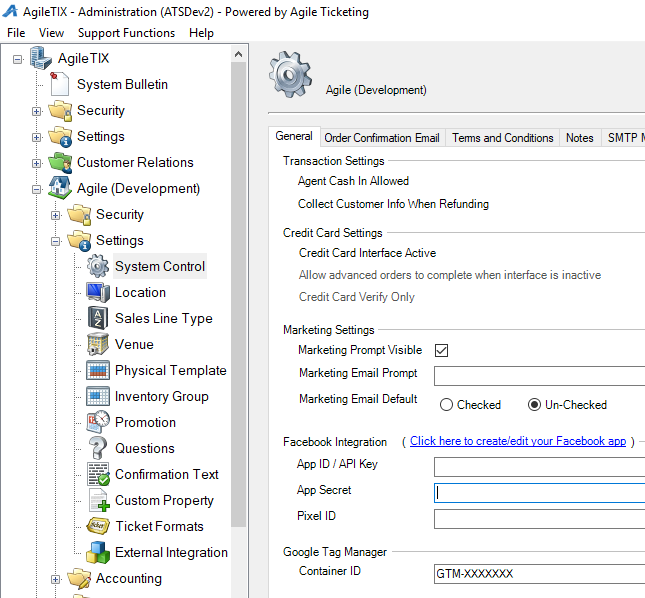Screen dimensions: 645x598
Task: Open the create/edit Facebook app link
Action: pyautogui.click(x=518, y=441)
